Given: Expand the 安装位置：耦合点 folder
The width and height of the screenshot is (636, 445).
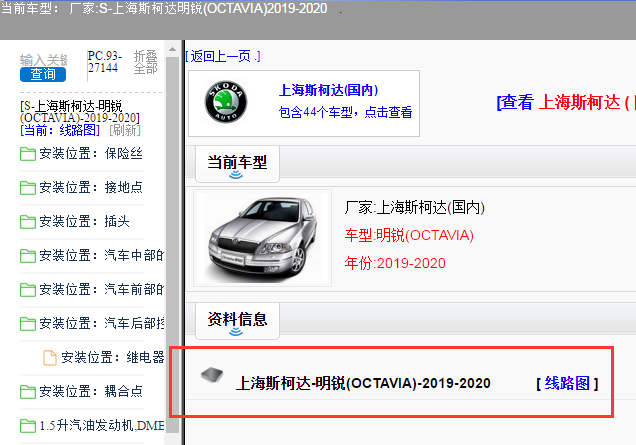Looking at the screenshot, I should 91,391.
